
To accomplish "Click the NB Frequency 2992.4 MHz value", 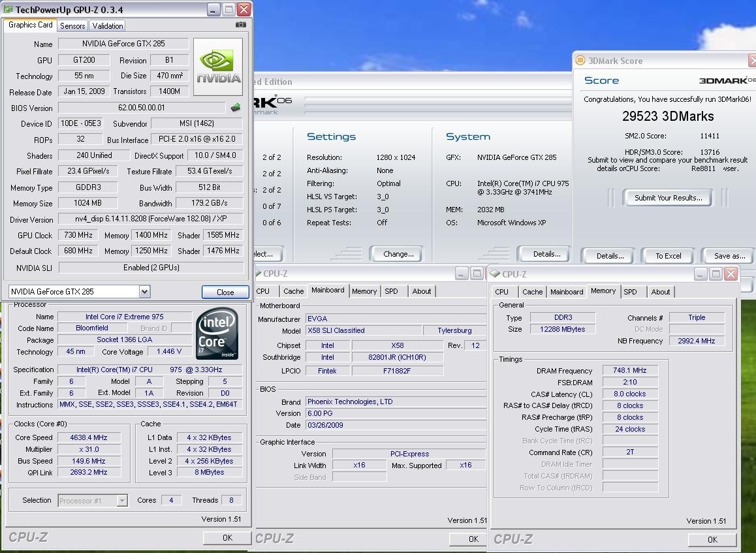I will 696,340.
